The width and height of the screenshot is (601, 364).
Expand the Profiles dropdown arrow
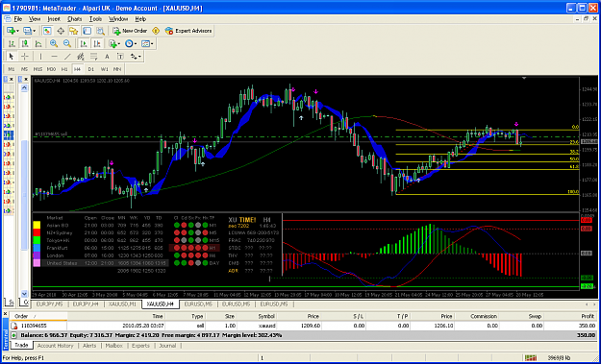click(34, 31)
